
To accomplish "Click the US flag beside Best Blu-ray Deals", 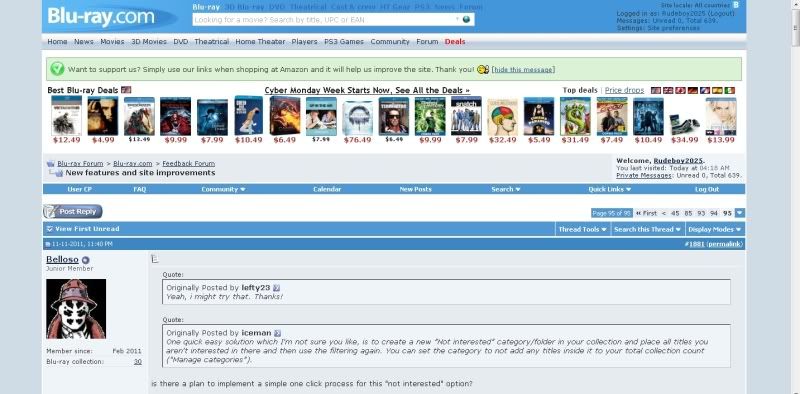I will coord(126,90).
